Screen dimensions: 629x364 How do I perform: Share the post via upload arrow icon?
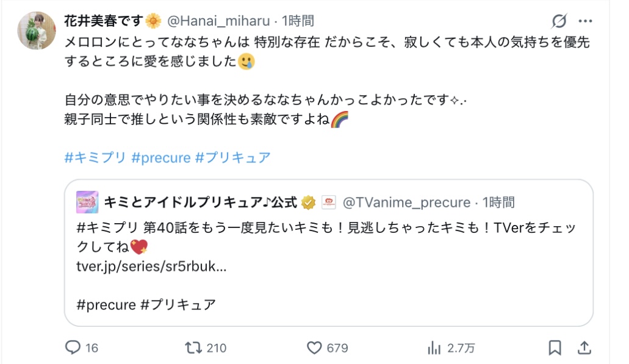pyautogui.click(x=584, y=348)
